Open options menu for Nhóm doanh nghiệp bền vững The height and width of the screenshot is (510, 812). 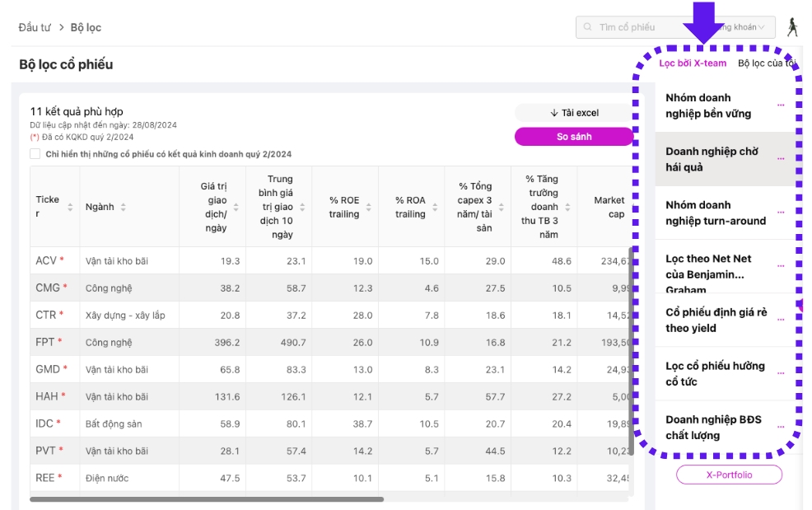coord(781,105)
